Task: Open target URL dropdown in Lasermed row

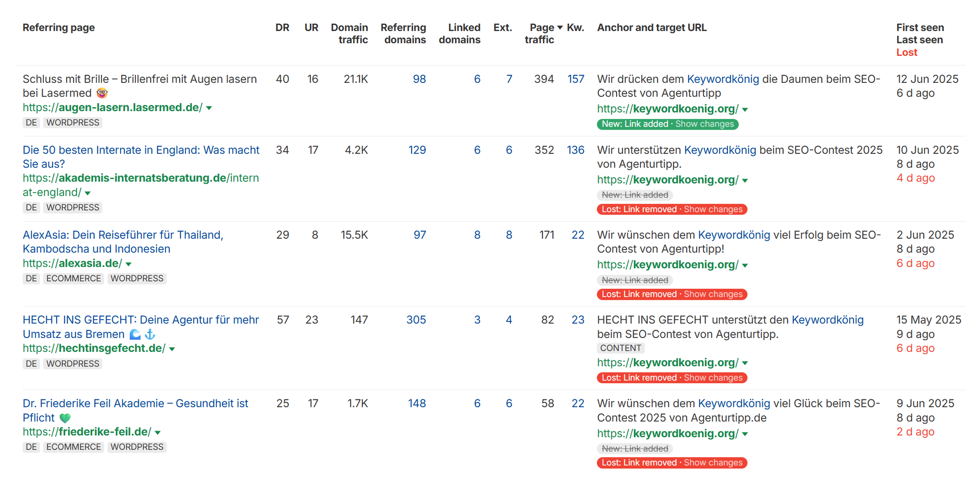Action: point(745,110)
